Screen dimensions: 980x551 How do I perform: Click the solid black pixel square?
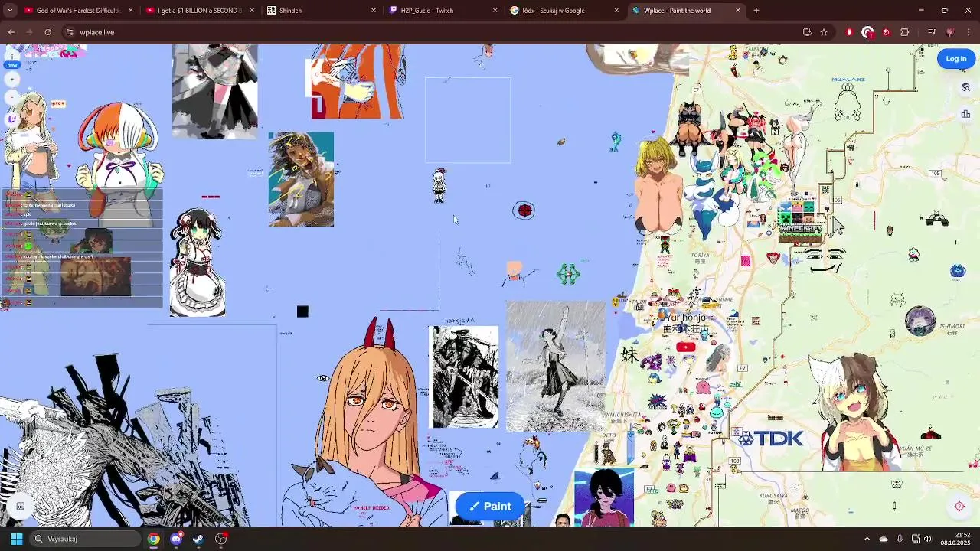(302, 311)
